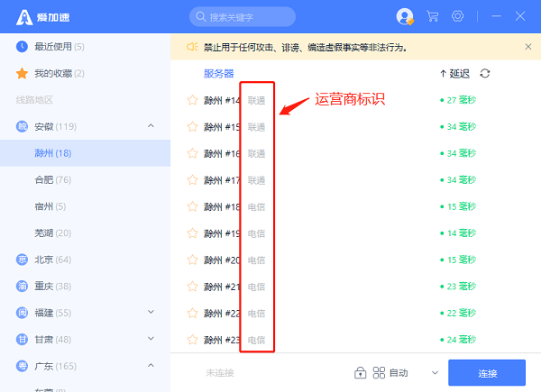This screenshot has height=392, width=541.
Task: Click the 广东 region badge icon
Action: [x=22, y=366]
